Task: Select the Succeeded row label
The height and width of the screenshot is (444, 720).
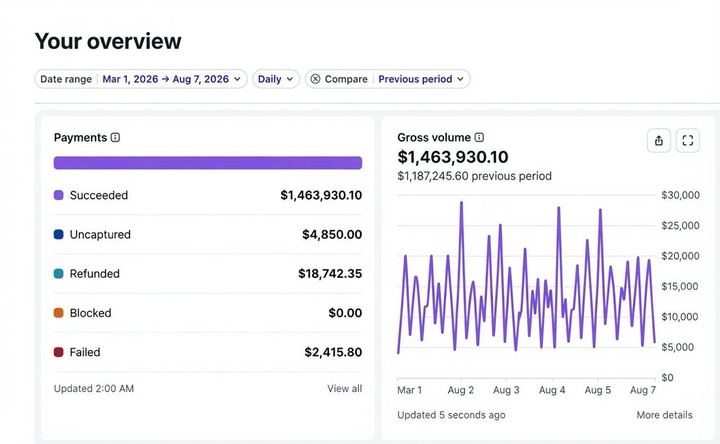Action: (x=99, y=195)
